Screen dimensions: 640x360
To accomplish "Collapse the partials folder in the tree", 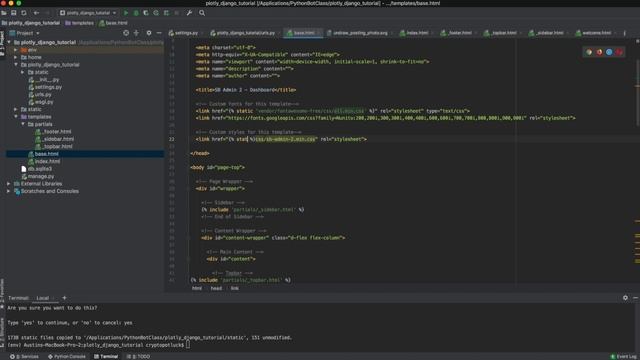I will click(23, 124).
